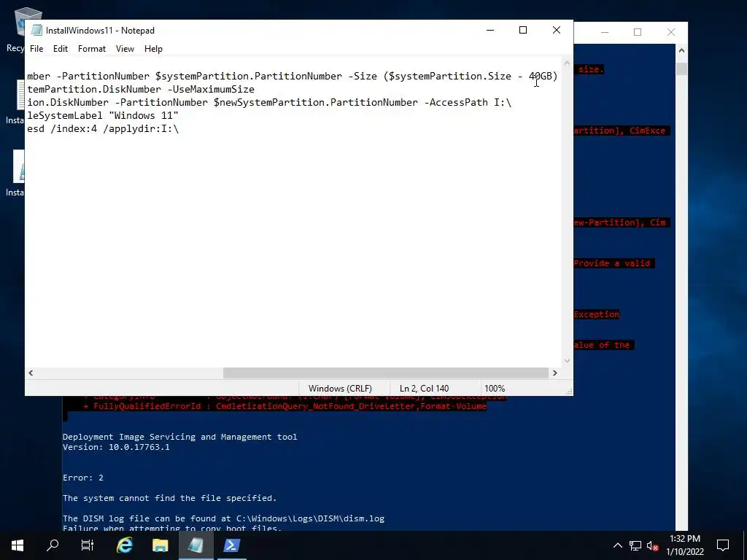Click the DISM log file path line
Viewport: 747px width, 560px height.
[x=223, y=518]
